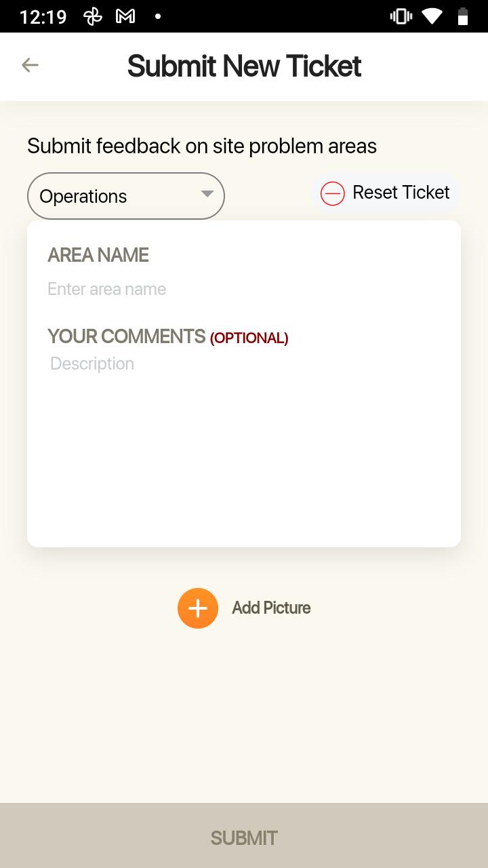Open the Operations category dropdown
488x868 pixels.
click(126, 196)
